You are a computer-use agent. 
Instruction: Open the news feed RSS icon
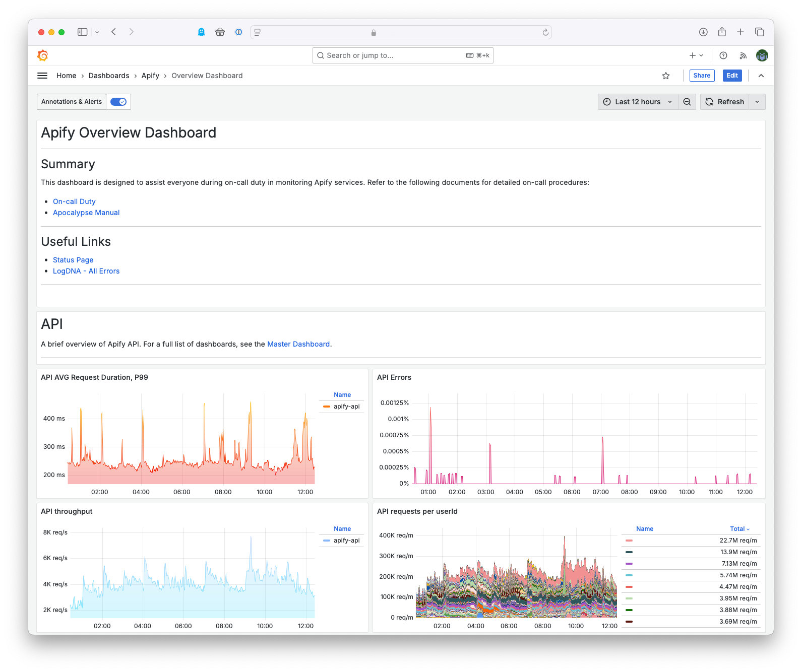pos(743,55)
